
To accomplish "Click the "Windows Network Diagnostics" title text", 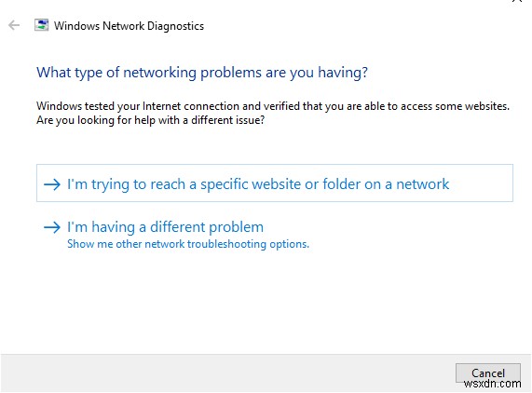I will click(x=129, y=26).
